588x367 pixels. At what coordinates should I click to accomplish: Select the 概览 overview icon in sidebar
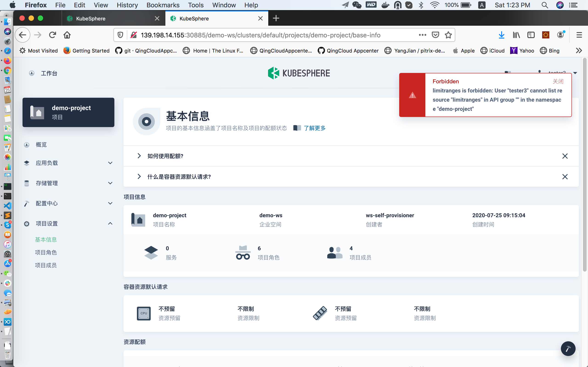click(x=27, y=145)
